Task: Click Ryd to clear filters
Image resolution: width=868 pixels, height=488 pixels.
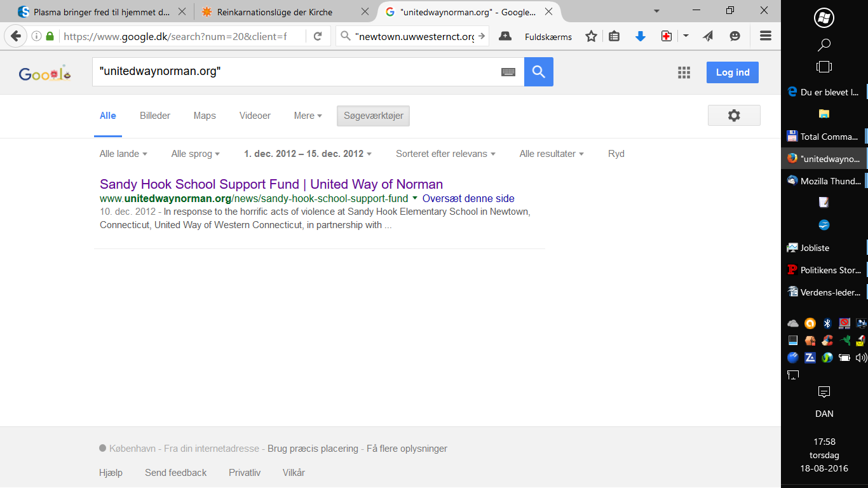Action: [616, 154]
